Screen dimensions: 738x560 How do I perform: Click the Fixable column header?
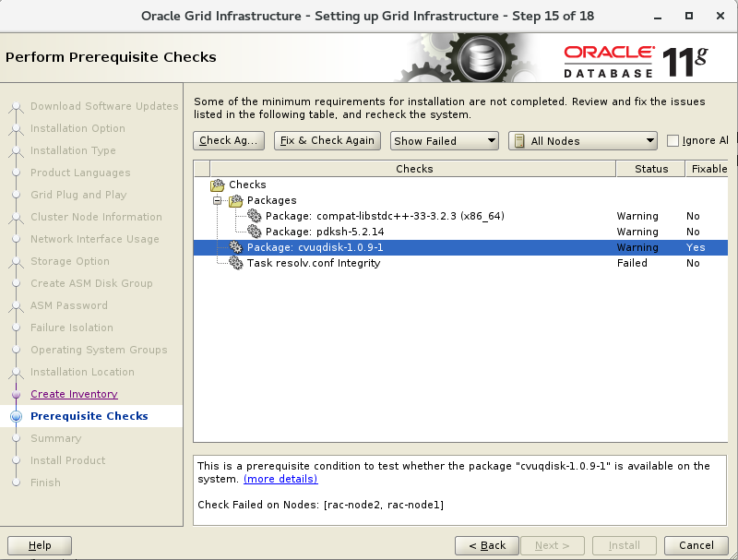[708, 169]
